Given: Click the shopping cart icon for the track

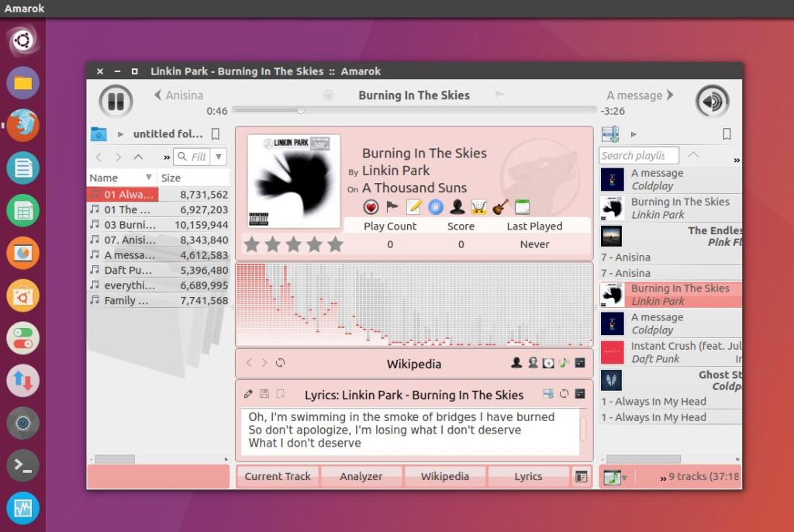Looking at the screenshot, I should coord(478,207).
